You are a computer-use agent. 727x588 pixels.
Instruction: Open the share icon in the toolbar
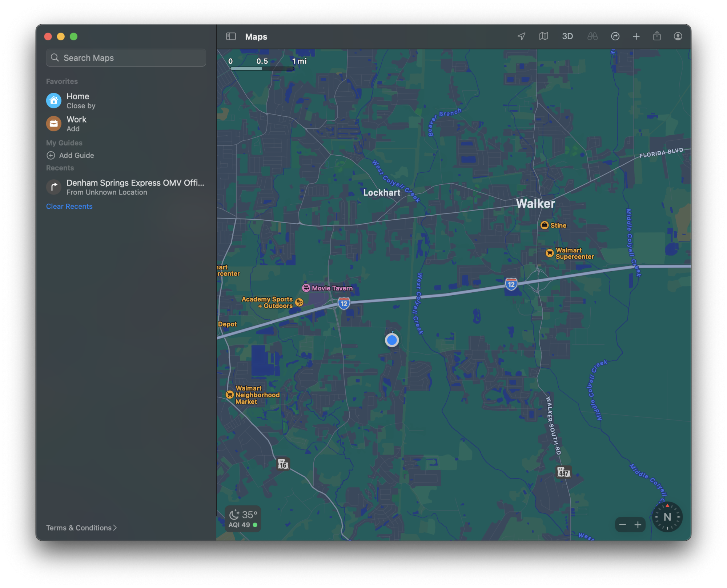(x=657, y=36)
